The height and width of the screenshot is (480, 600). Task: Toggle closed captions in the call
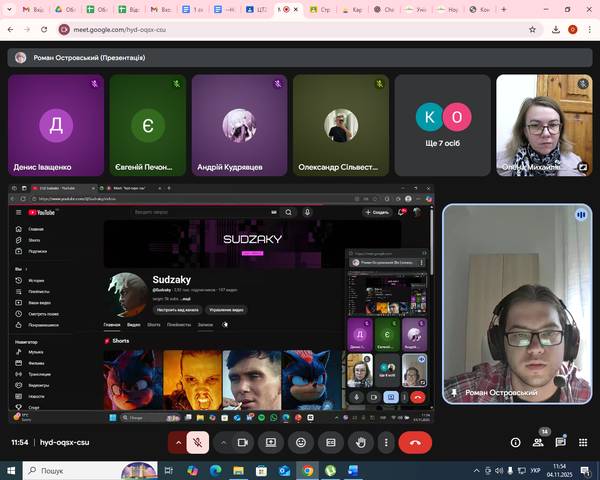click(x=331, y=442)
